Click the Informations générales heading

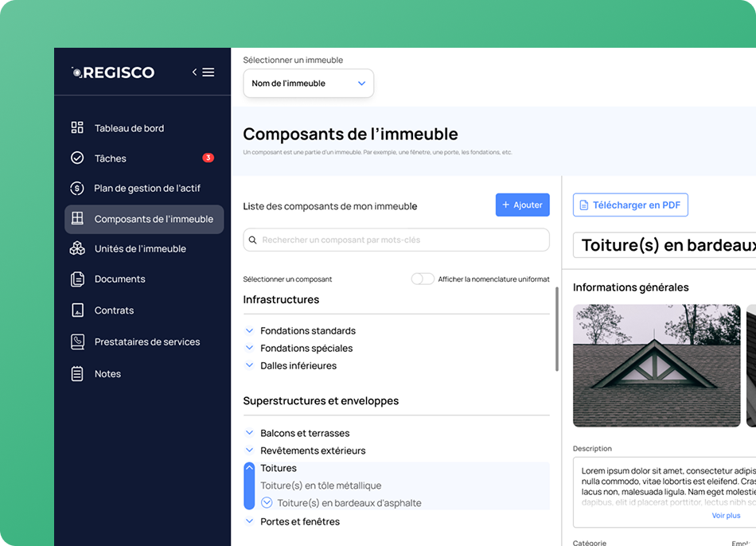630,287
